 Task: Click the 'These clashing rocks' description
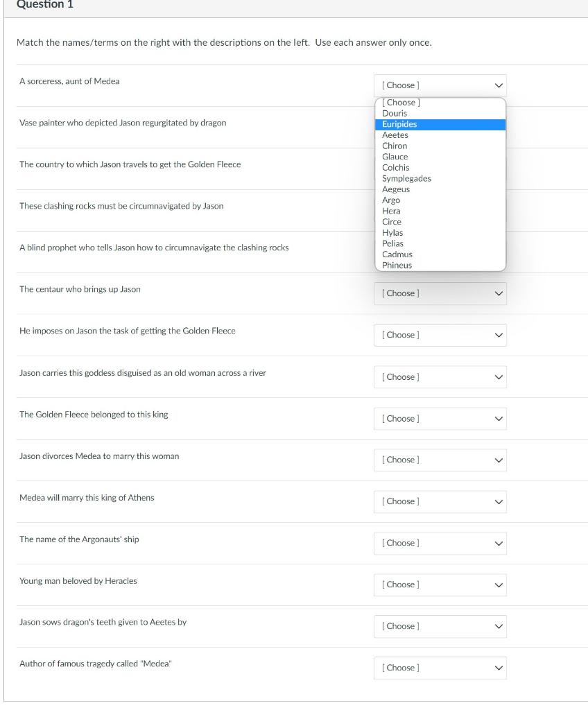121,206
